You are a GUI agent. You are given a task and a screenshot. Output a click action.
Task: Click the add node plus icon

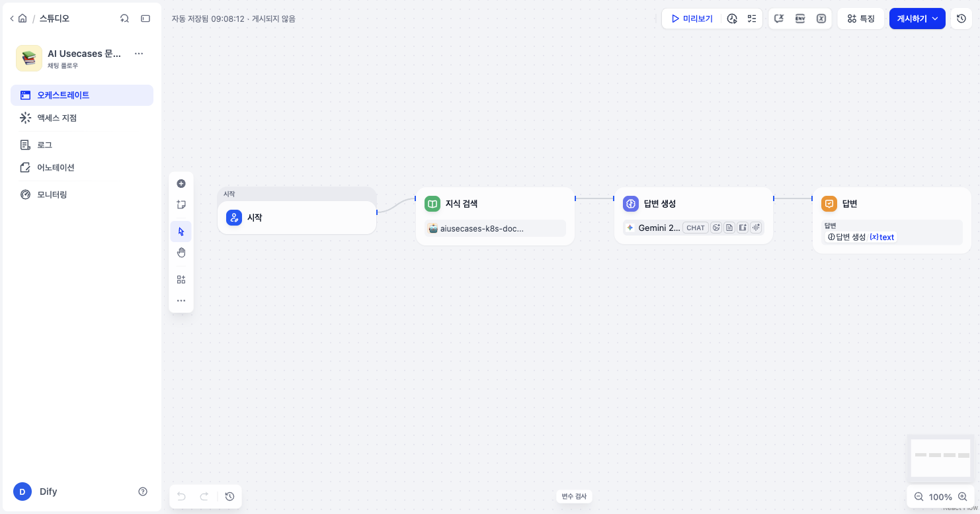pos(181,184)
